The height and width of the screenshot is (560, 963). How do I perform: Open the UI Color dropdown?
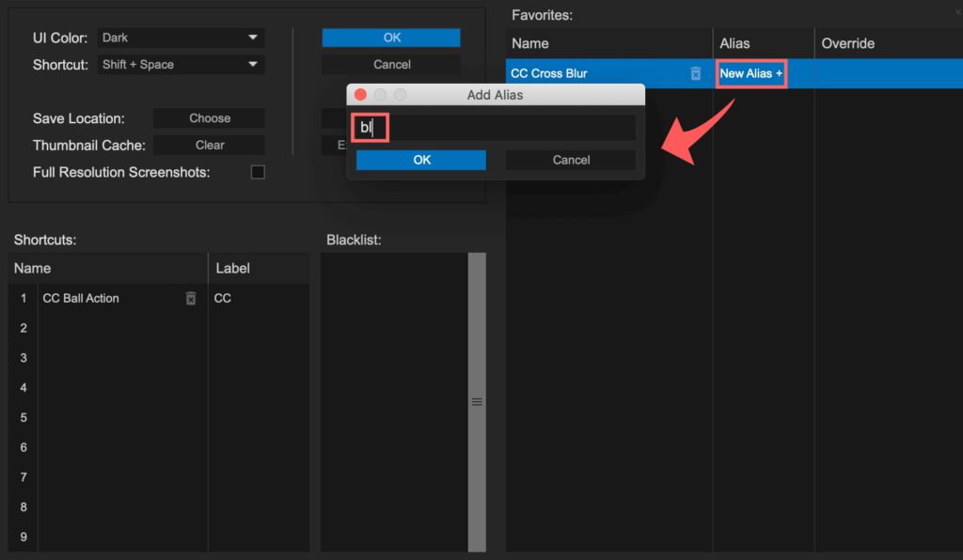pos(180,38)
